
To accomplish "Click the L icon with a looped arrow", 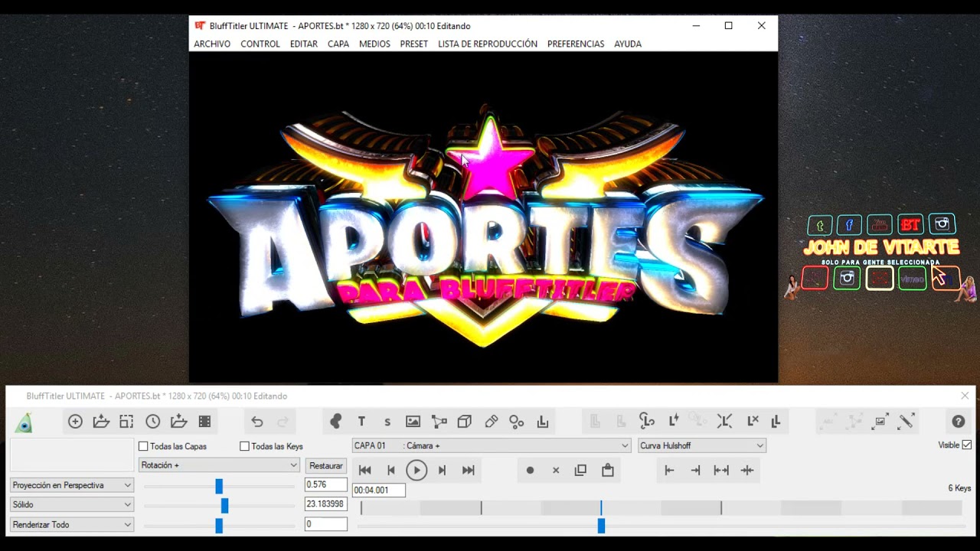I will pyautogui.click(x=647, y=421).
